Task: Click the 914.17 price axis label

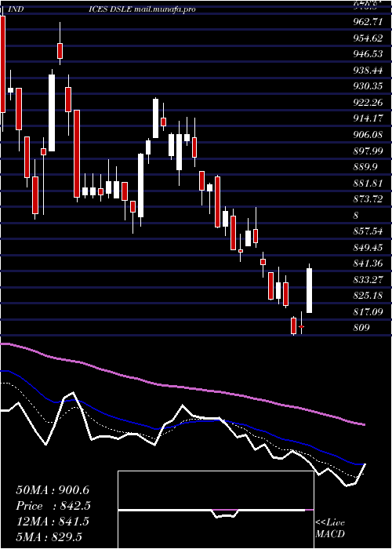Action: (368, 118)
